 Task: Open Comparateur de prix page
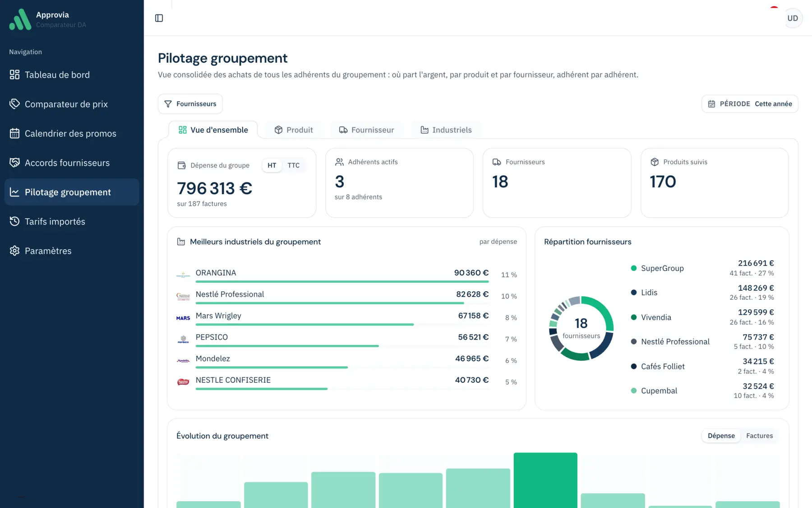click(72, 104)
